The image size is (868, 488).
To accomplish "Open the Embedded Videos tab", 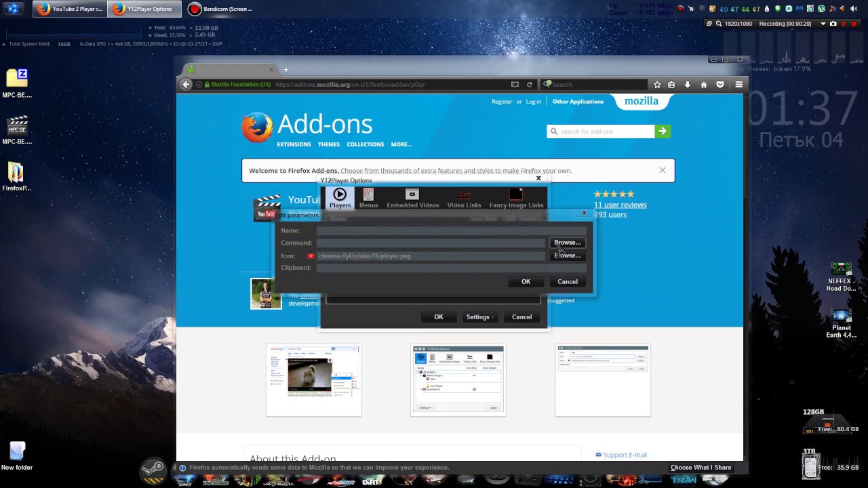I will point(412,198).
